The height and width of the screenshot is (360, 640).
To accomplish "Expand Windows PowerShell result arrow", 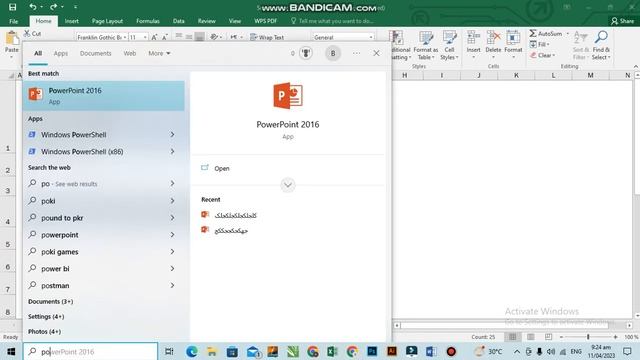I will (x=172, y=134).
